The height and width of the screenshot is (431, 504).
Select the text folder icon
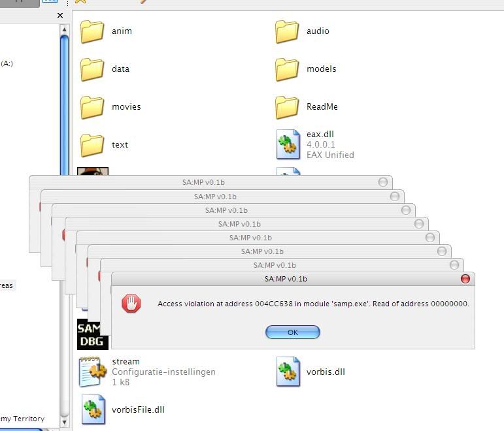click(x=92, y=145)
